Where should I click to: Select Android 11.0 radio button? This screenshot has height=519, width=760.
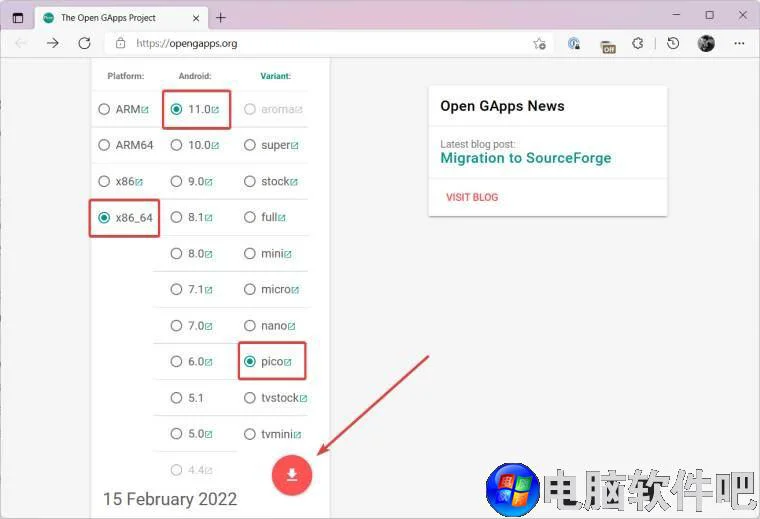tap(176, 109)
